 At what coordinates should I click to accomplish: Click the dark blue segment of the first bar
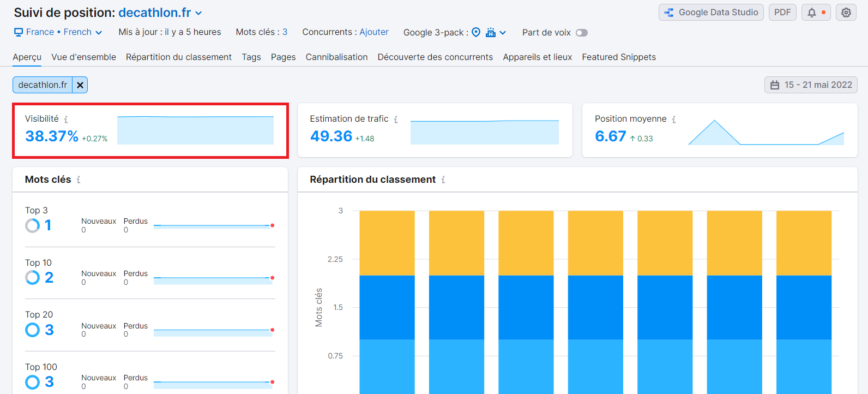pos(387,308)
